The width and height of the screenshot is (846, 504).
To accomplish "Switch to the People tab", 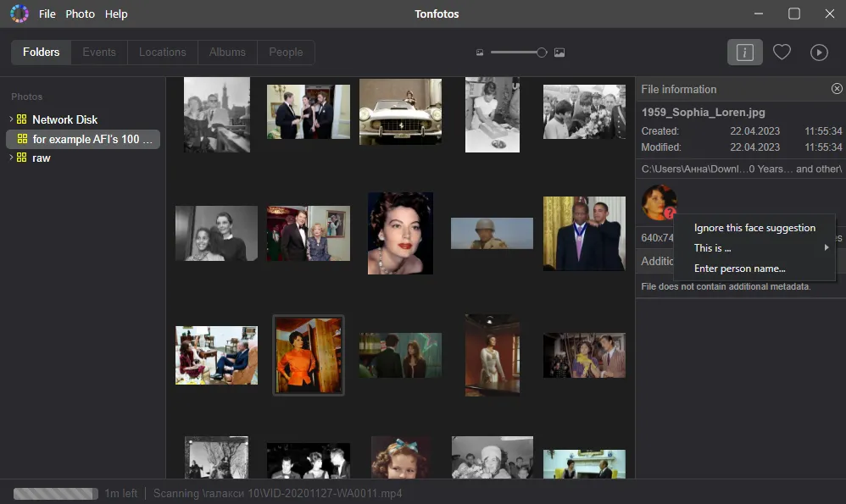I will [x=286, y=53].
